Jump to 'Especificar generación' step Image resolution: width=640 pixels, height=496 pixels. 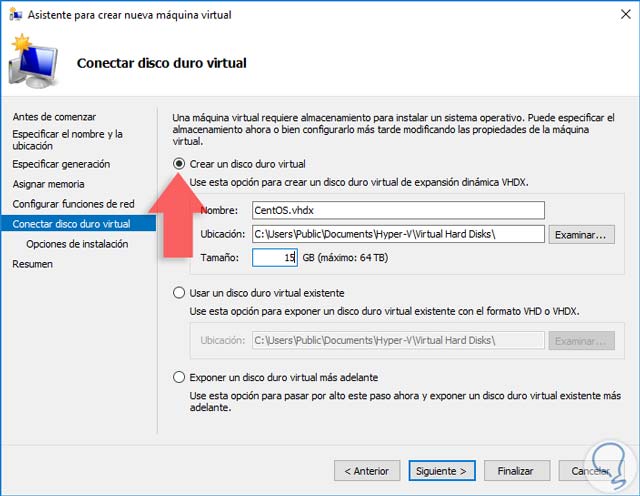point(61,164)
